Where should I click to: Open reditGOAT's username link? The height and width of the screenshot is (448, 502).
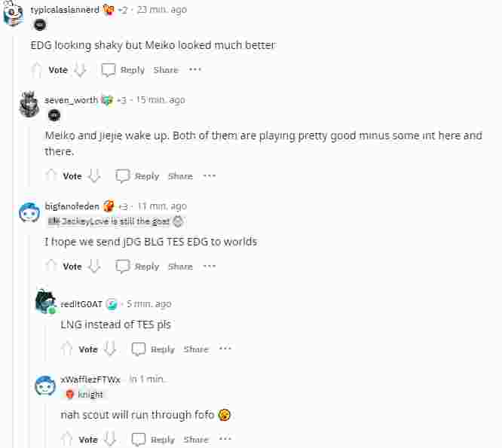81,304
